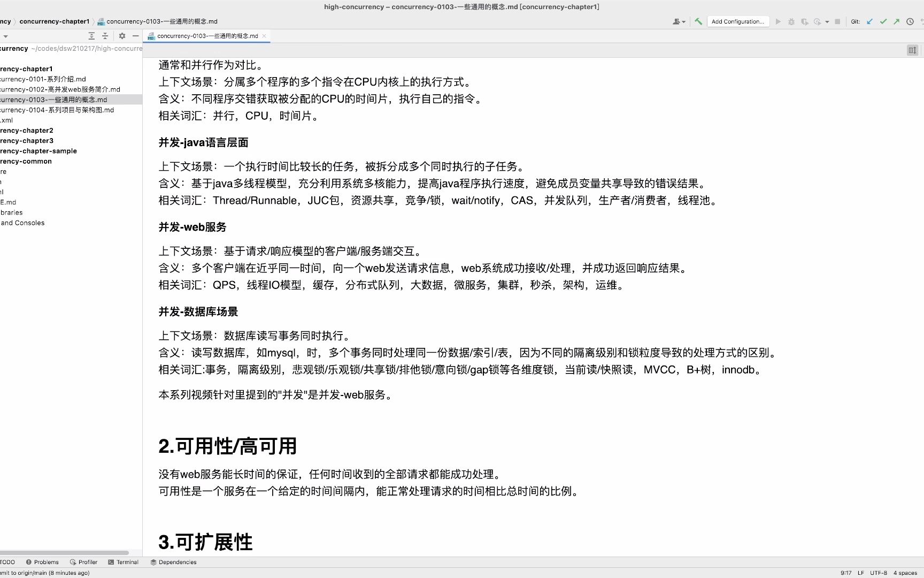Open the TODO tool window
Screen dimensions: 924x578
click(7, 562)
